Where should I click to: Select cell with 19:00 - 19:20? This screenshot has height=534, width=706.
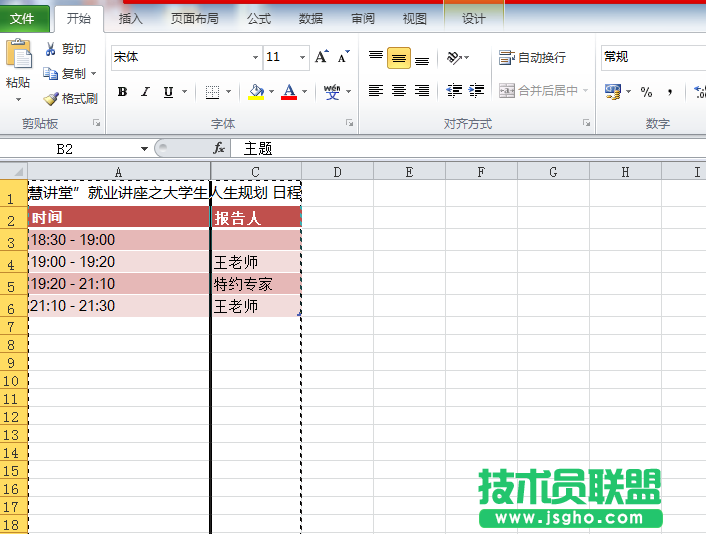coord(119,262)
